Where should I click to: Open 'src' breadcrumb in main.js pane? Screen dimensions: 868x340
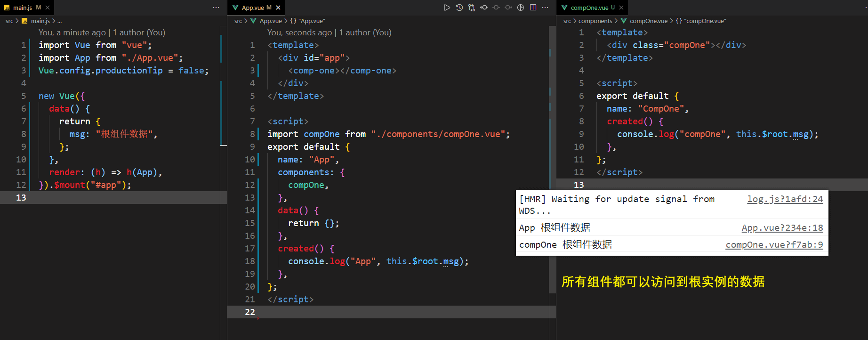[x=9, y=21]
